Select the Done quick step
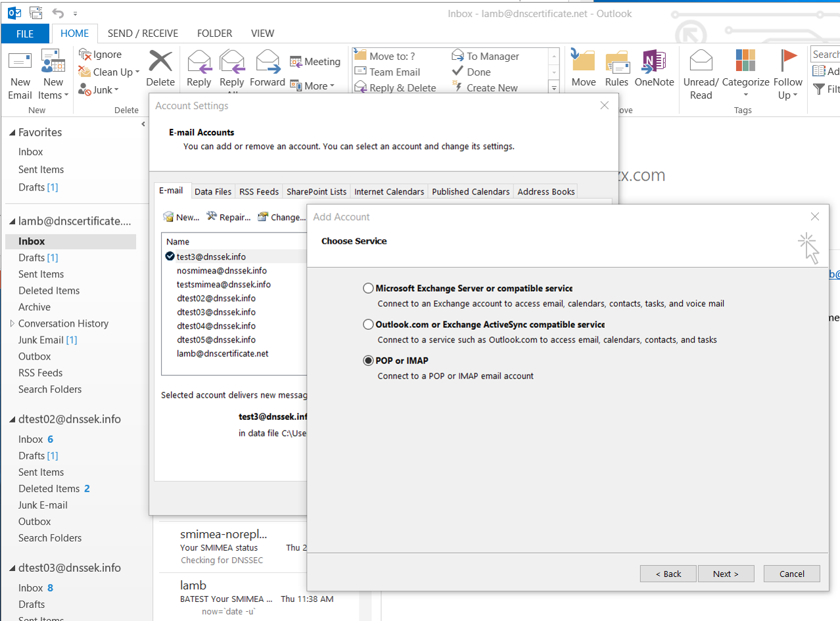Screen dimensions: 840x621 coord(471,72)
